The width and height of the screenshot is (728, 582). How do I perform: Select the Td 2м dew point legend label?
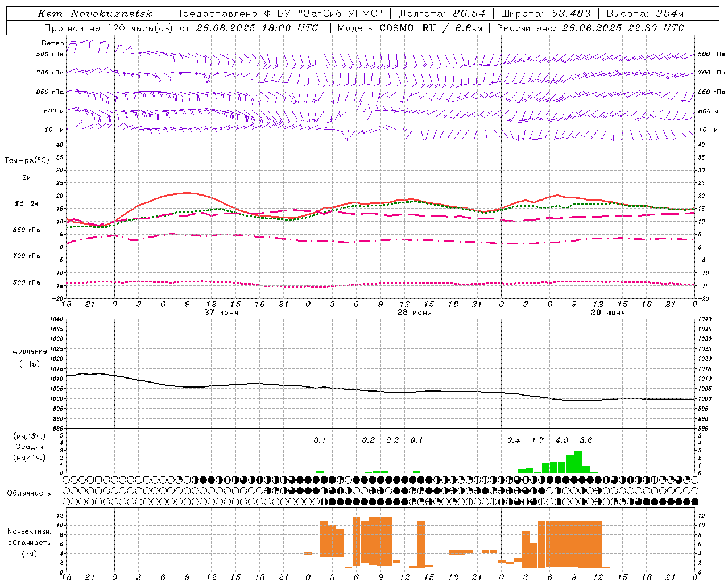tap(27, 203)
